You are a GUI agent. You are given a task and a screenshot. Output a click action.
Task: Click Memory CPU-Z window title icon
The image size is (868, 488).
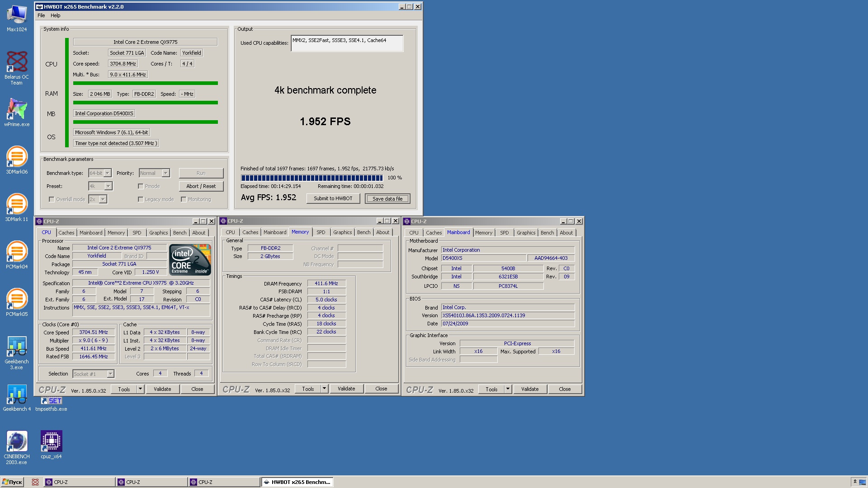(223, 221)
